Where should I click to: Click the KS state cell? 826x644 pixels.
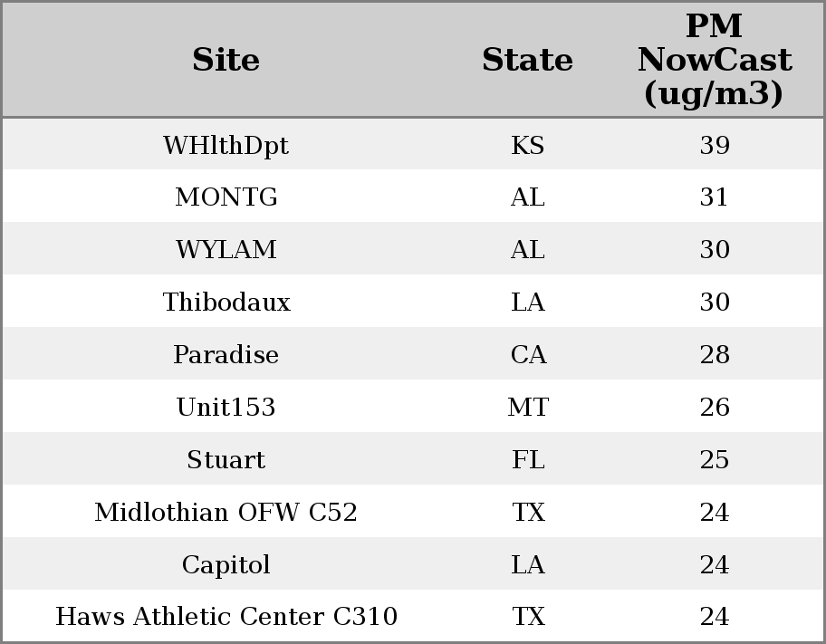(x=527, y=146)
